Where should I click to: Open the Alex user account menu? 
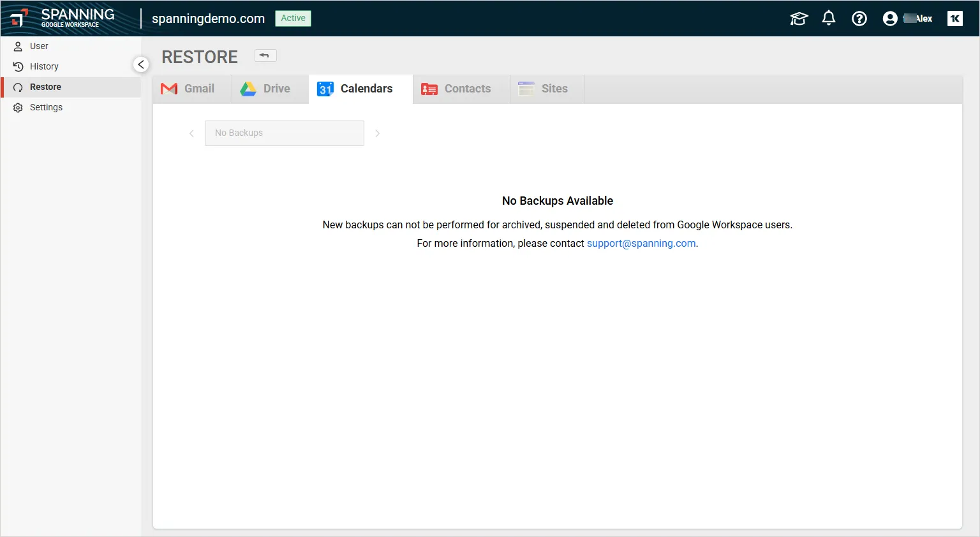pos(907,18)
